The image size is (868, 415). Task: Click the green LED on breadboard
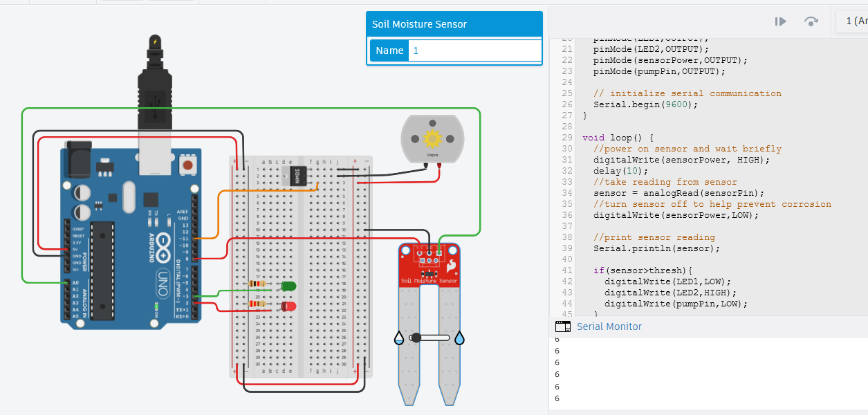point(288,286)
